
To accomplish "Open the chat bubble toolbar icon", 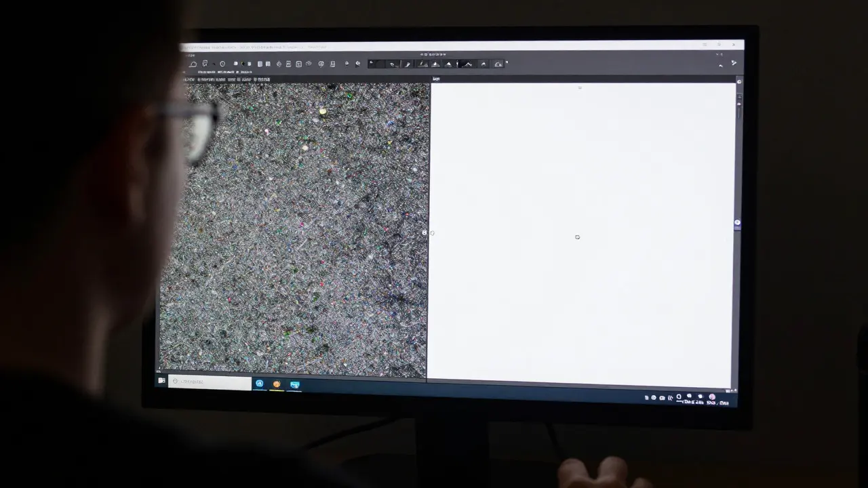I will [x=321, y=64].
